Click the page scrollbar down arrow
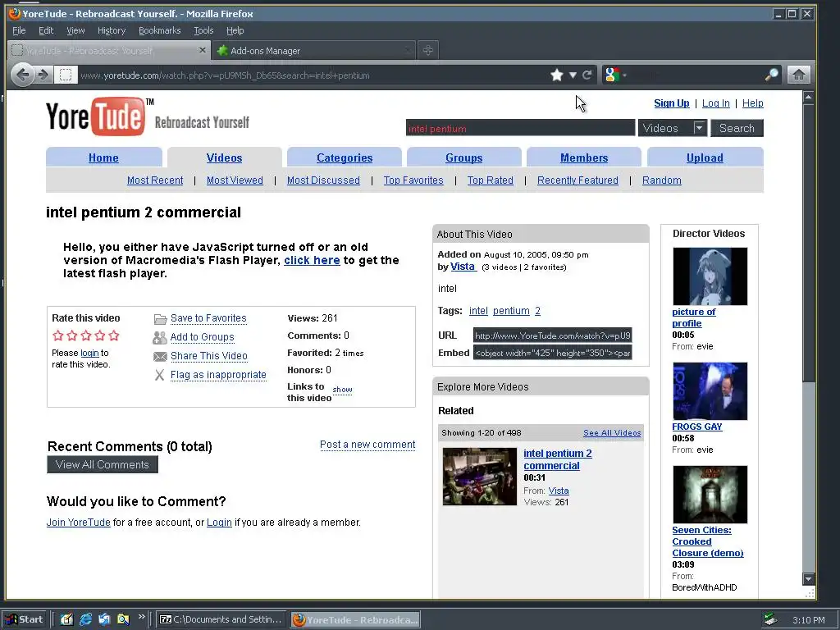The image size is (840, 630). coord(808,578)
